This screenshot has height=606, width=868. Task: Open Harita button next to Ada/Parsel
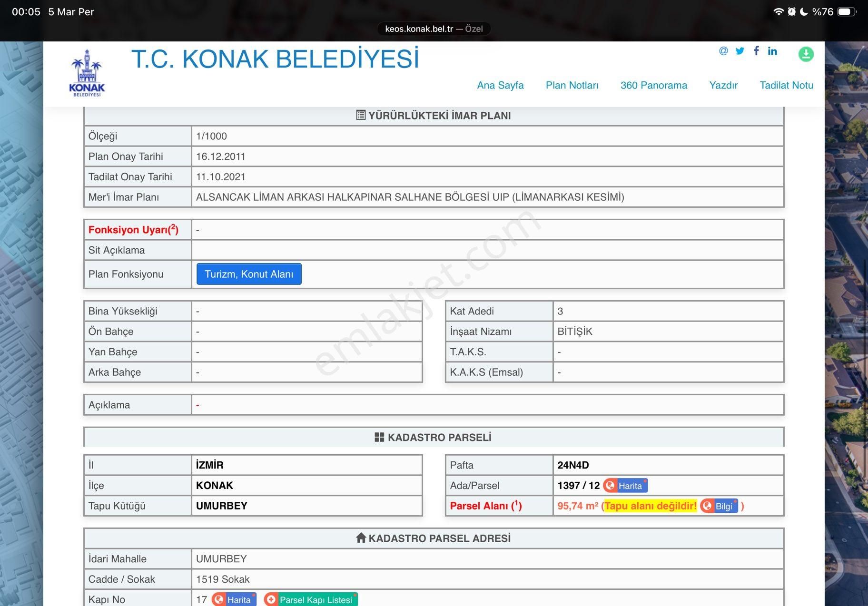point(625,486)
